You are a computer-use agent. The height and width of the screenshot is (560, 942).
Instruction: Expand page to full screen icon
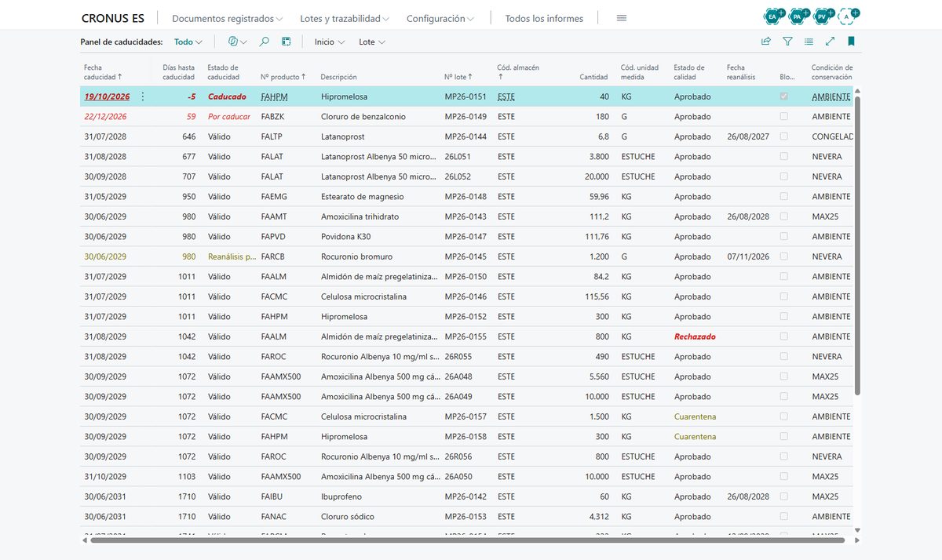point(830,42)
